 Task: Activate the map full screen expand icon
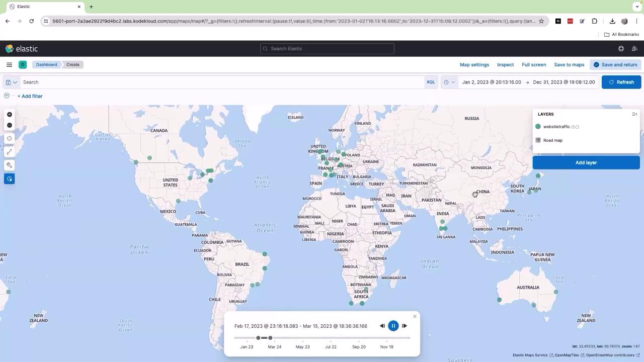point(9,152)
